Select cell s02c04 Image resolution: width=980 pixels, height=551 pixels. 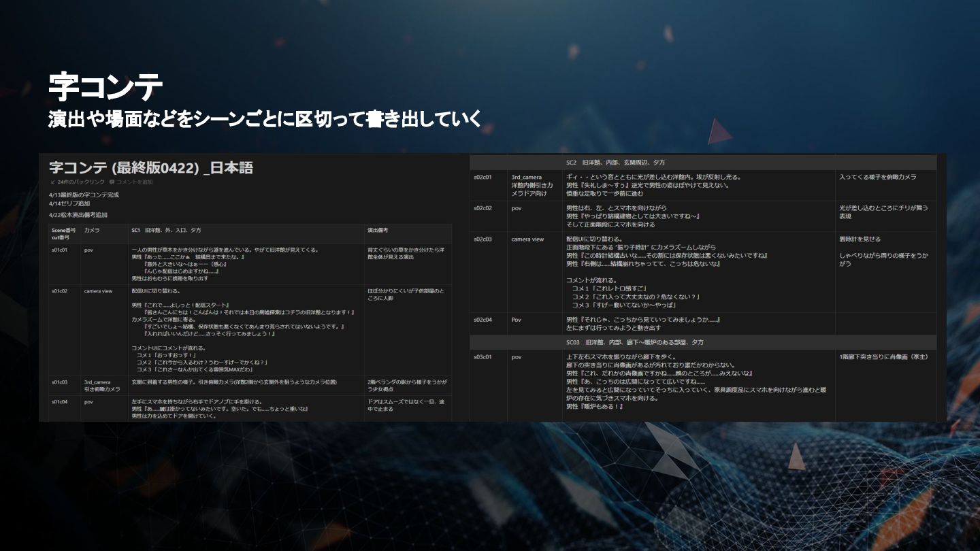pos(483,319)
